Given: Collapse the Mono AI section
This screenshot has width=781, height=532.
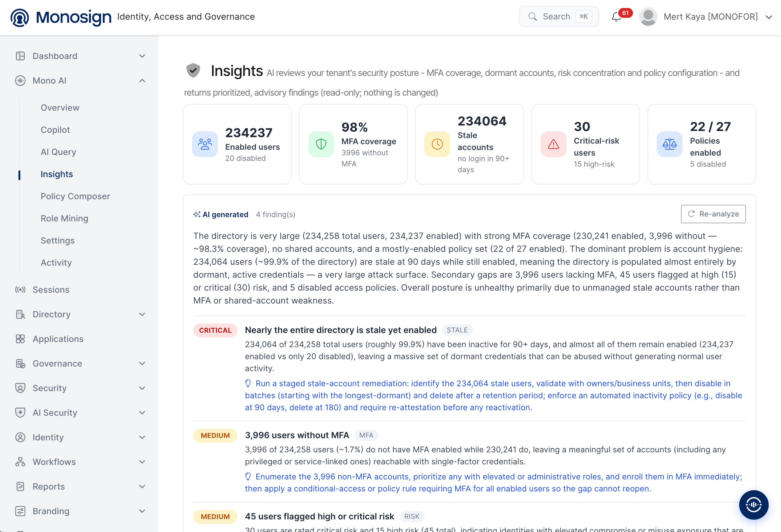Looking at the screenshot, I should click(142, 81).
